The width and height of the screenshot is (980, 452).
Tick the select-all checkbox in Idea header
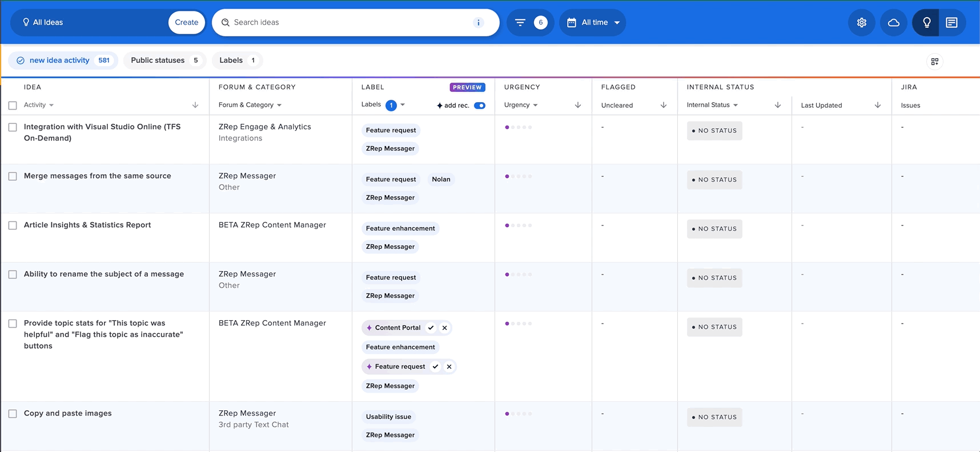click(13, 106)
